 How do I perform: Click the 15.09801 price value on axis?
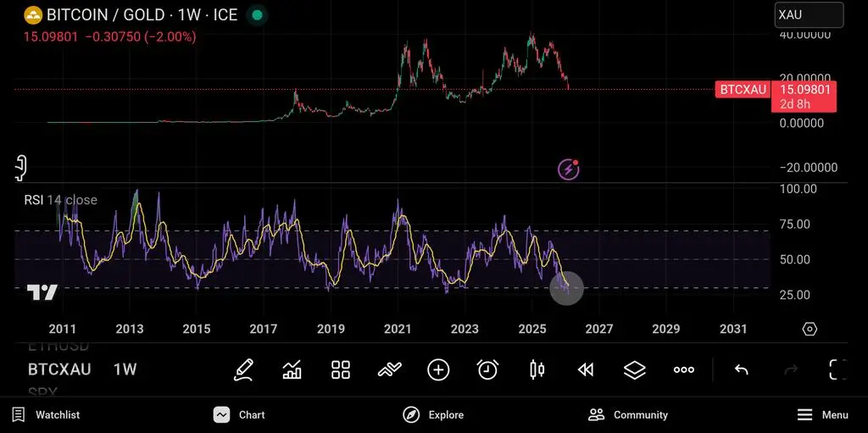pyautogui.click(x=805, y=90)
